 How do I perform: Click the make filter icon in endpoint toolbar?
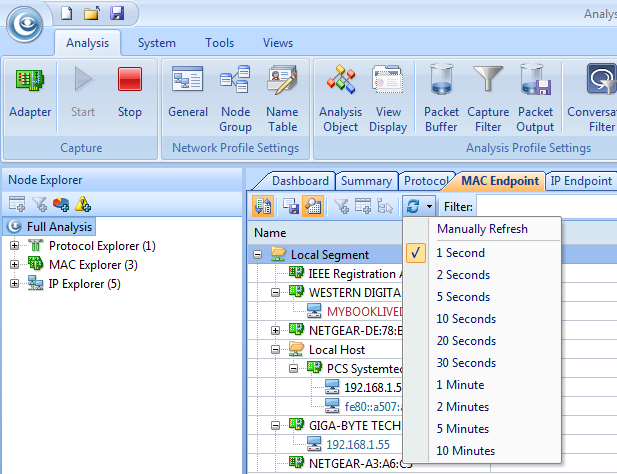pyautogui.click(x=341, y=206)
